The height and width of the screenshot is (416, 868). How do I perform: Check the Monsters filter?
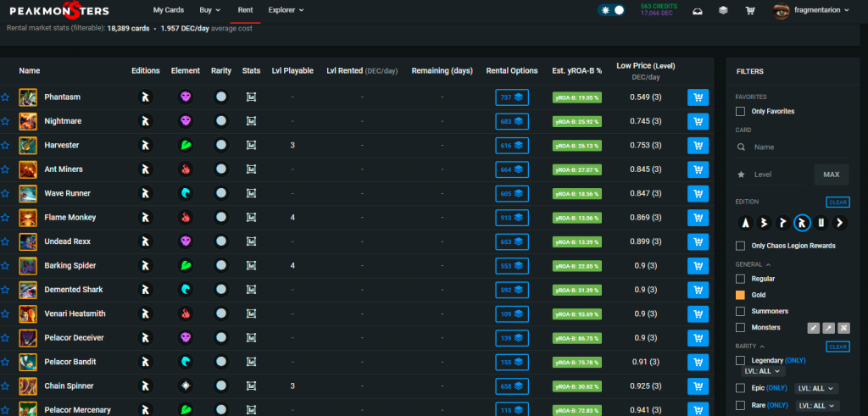click(x=740, y=328)
